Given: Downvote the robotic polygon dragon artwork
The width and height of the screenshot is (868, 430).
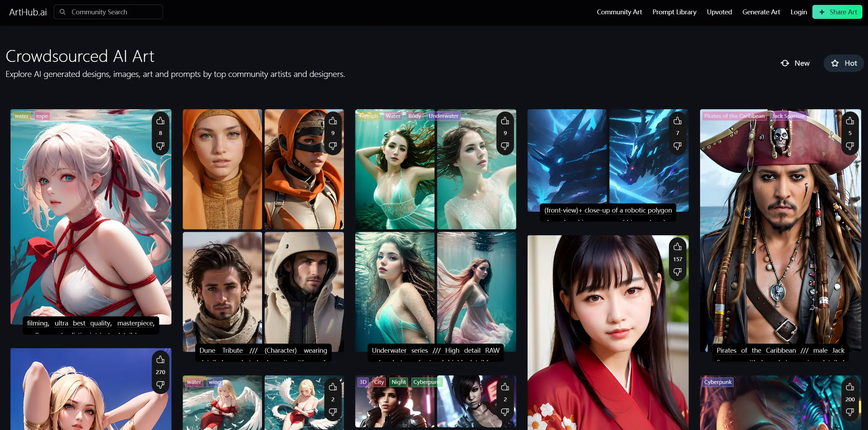Looking at the screenshot, I should click(x=677, y=146).
